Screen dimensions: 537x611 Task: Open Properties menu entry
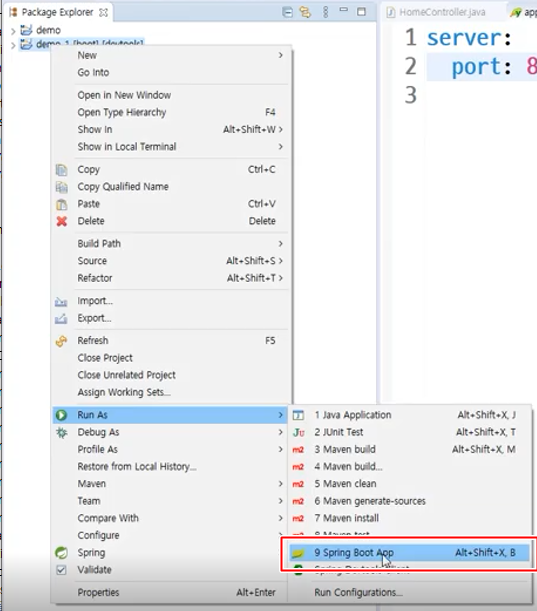(171, 593)
